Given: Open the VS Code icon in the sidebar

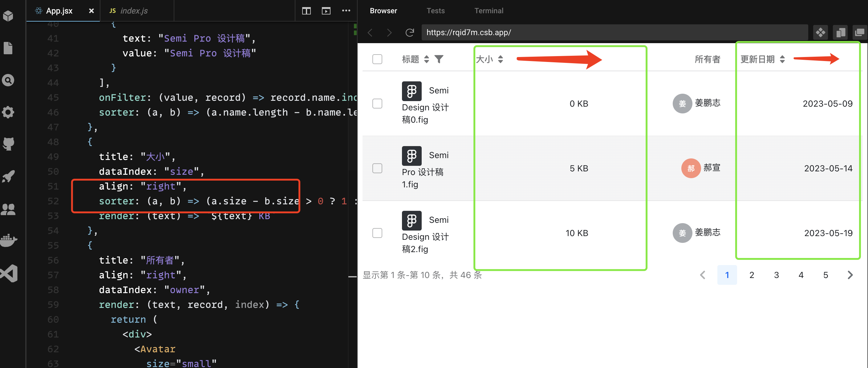Looking at the screenshot, I should [8, 273].
